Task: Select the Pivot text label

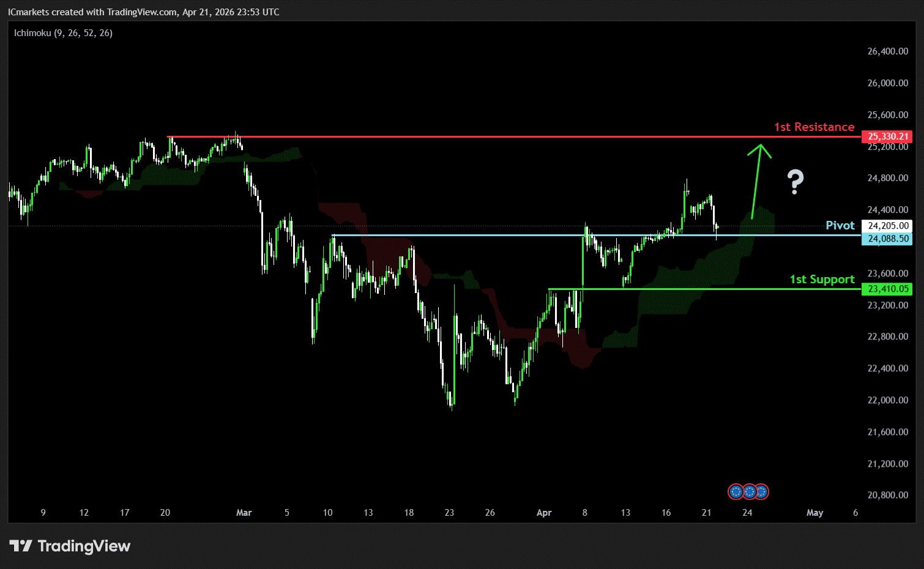Action: tap(840, 226)
